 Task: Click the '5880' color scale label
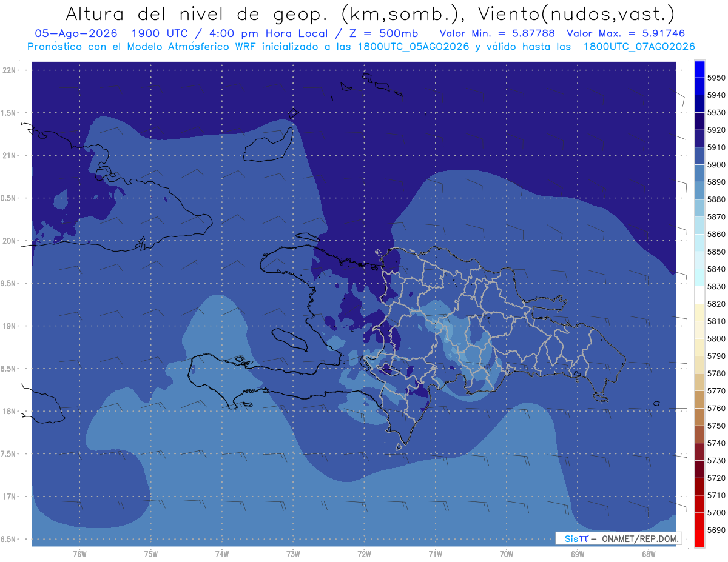click(716, 199)
